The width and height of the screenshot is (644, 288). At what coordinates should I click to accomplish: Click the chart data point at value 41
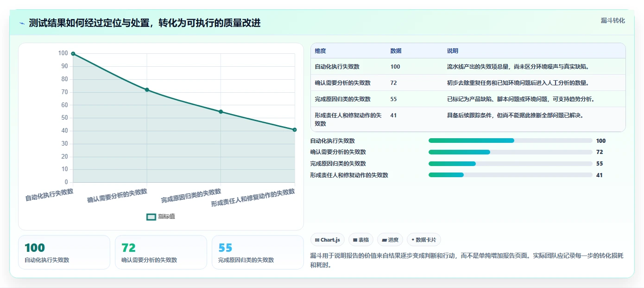coord(295,130)
